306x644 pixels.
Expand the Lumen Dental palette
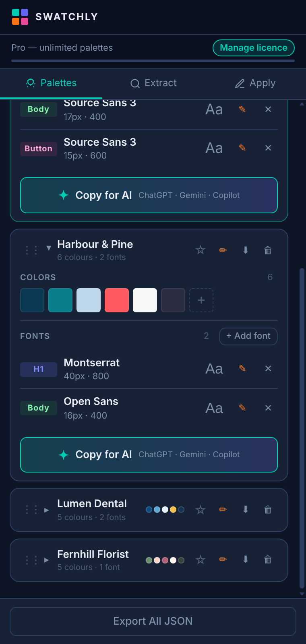(x=47, y=510)
